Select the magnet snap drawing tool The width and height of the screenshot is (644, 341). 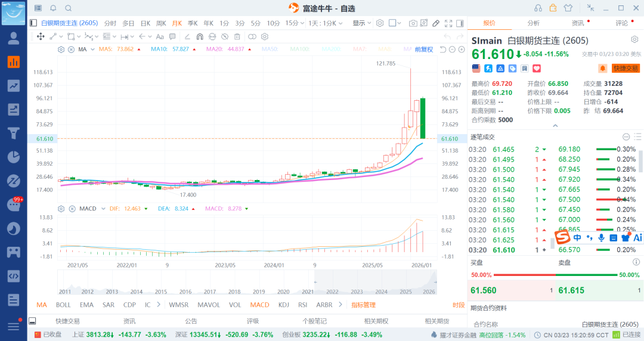coord(200,36)
